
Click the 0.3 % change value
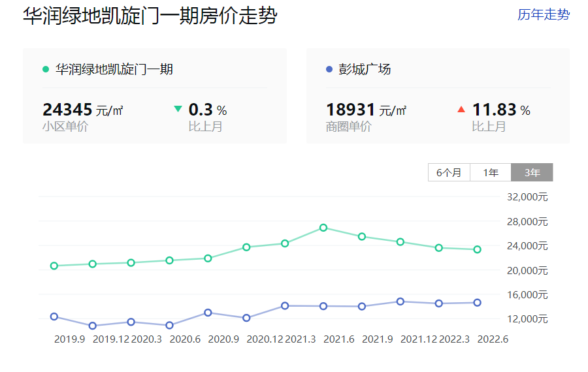[x=208, y=110]
